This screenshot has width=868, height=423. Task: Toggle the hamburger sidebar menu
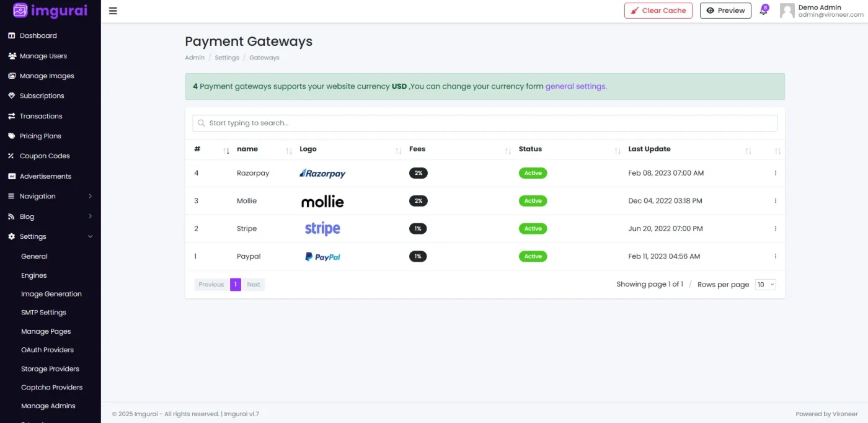[x=113, y=11]
